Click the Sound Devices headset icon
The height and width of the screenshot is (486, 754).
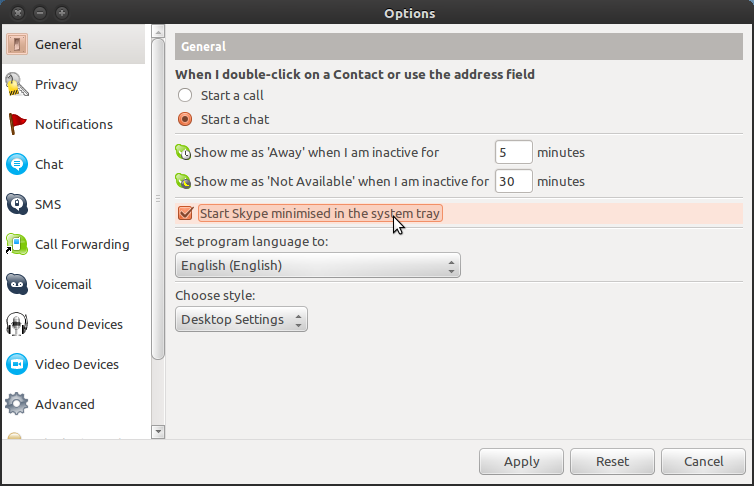click(17, 325)
